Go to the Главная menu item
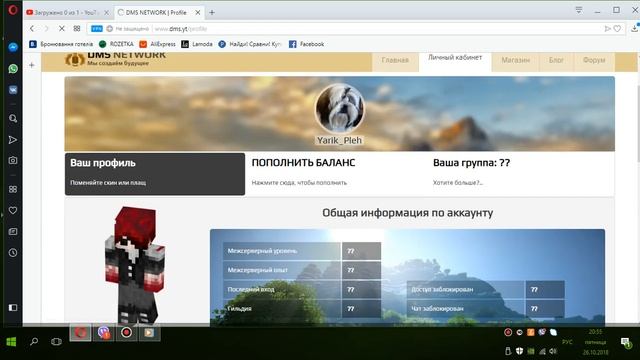The width and height of the screenshot is (640, 360). [x=395, y=60]
